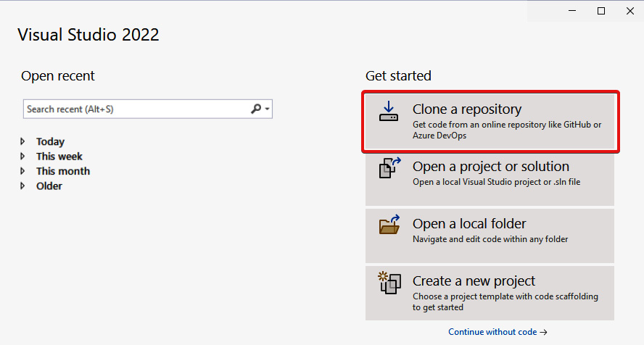Click Continue without code link
Viewport: 644px width, 345px height.
point(498,332)
